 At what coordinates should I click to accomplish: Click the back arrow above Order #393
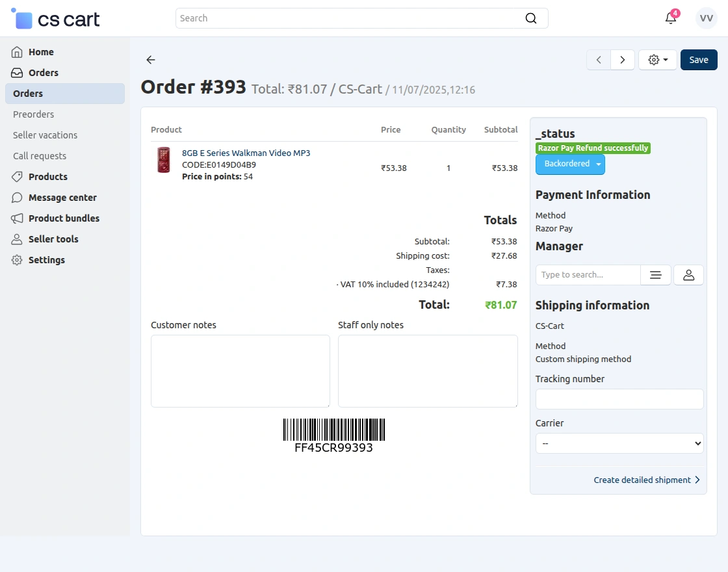[x=150, y=60]
